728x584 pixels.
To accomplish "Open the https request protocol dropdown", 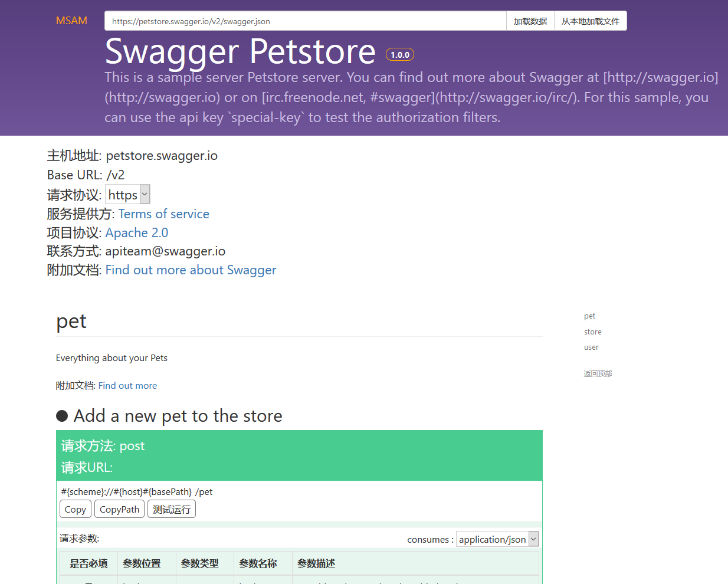I will pos(128,195).
